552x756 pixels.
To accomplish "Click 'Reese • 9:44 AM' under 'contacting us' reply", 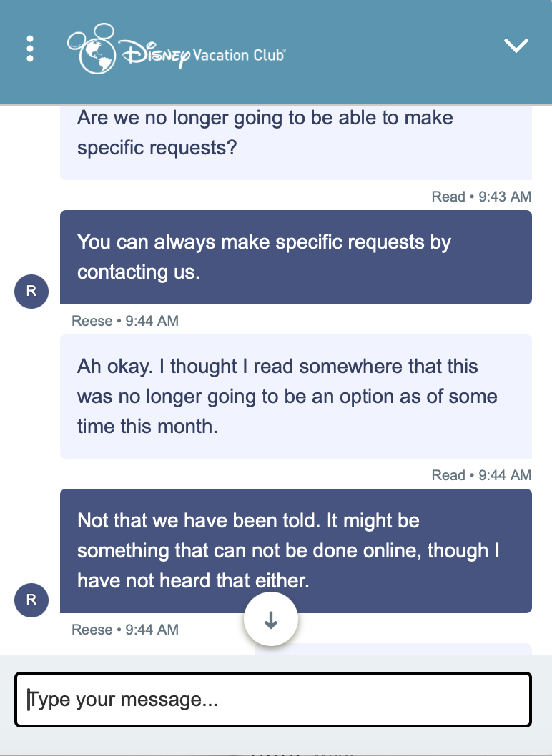I will (x=125, y=321).
